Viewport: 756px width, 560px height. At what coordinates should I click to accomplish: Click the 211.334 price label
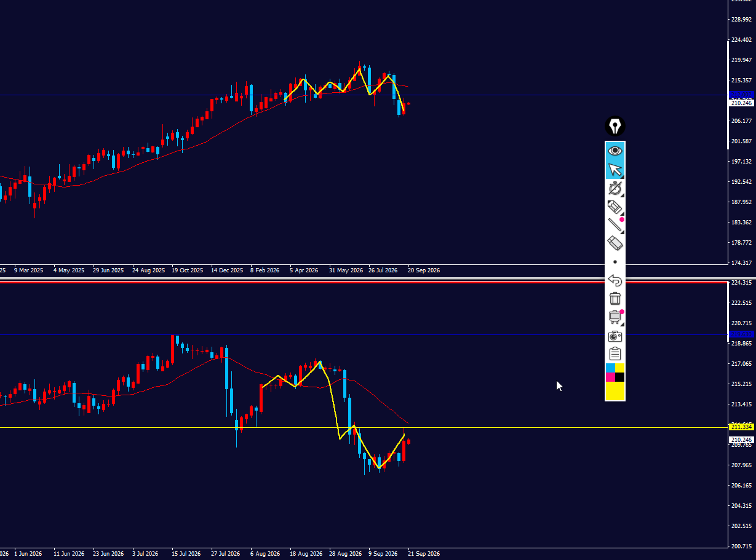tap(741, 427)
